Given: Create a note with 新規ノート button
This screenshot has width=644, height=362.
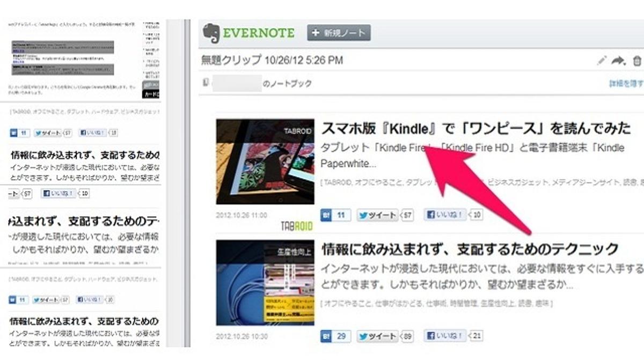Looking at the screenshot, I should tap(339, 33).
